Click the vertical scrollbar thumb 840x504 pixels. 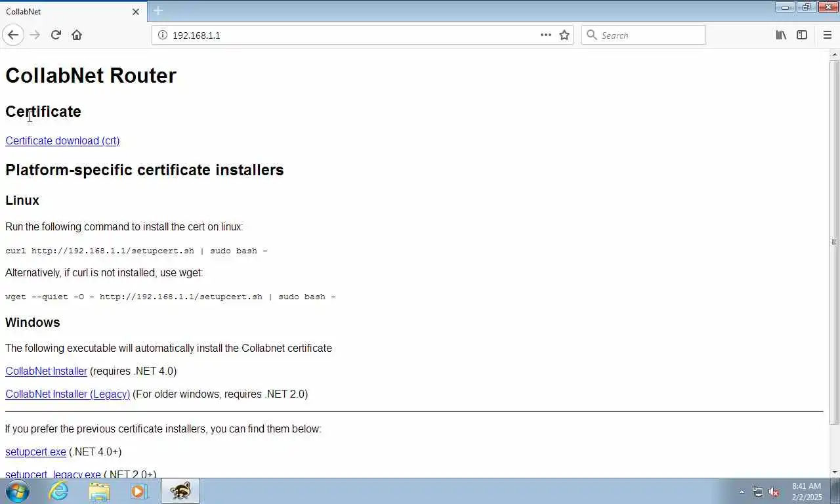coord(834,241)
